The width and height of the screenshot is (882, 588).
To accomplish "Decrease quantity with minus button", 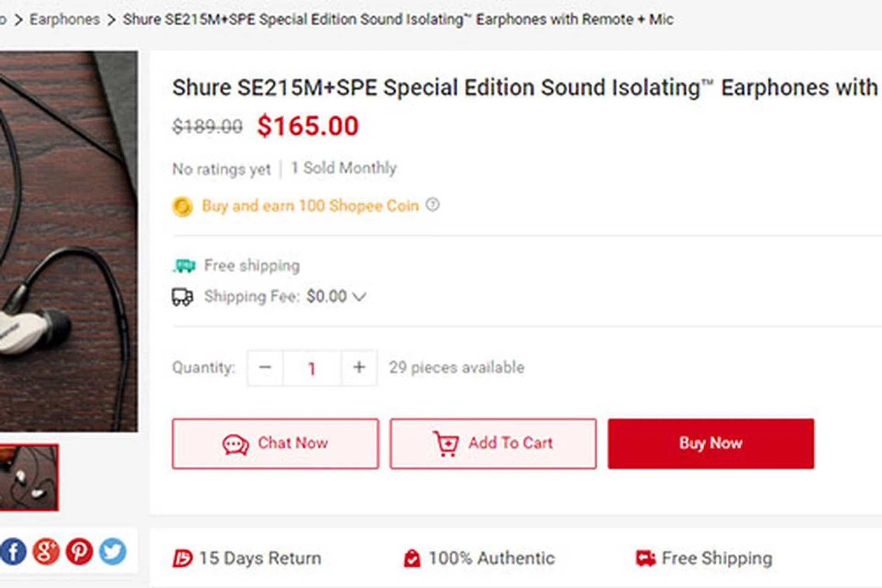I will click(x=265, y=367).
